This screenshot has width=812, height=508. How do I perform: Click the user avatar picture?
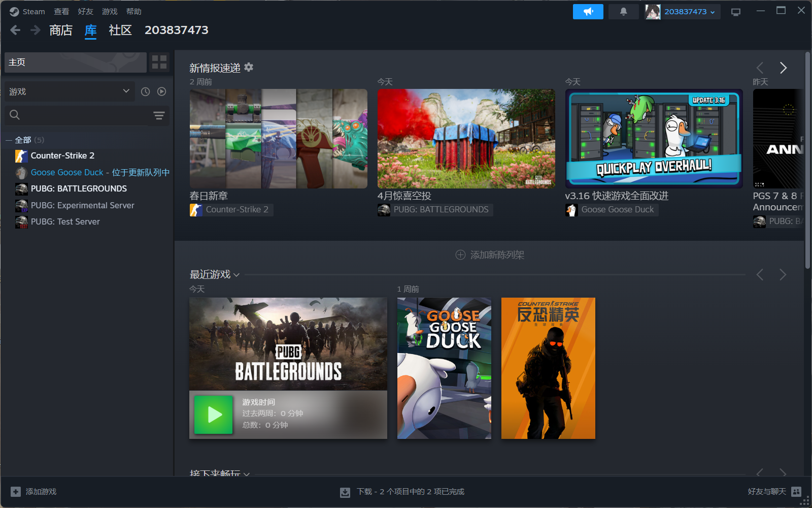[x=653, y=12]
